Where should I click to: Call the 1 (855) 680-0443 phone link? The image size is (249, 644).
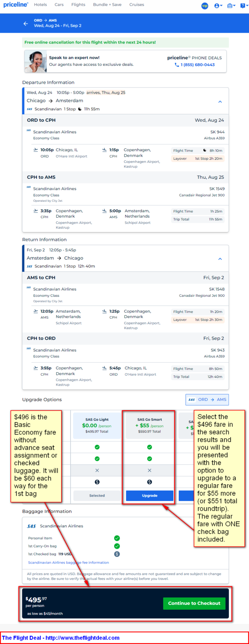tap(197, 65)
